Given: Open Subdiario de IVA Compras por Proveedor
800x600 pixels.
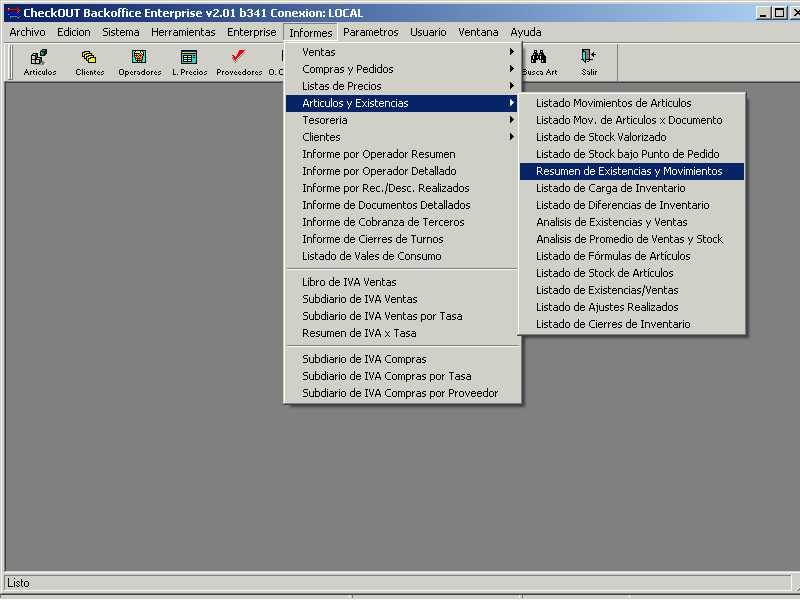Looking at the screenshot, I should (401, 393).
